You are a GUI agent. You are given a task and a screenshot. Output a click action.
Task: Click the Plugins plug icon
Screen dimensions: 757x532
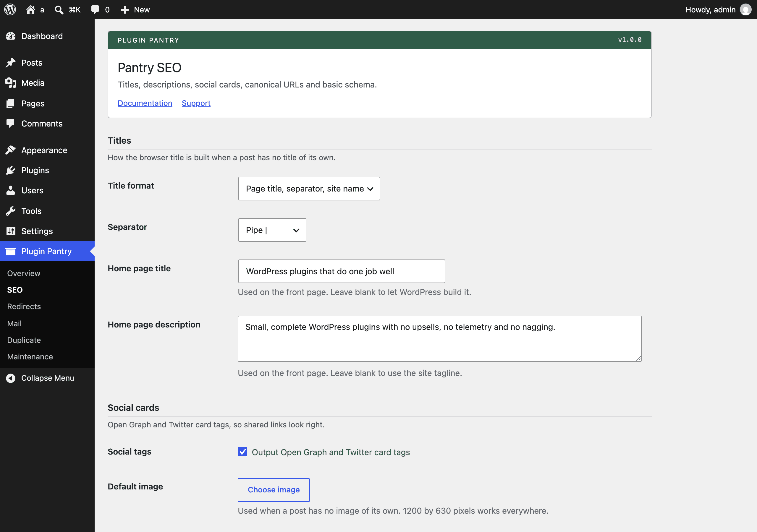(x=11, y=171)
